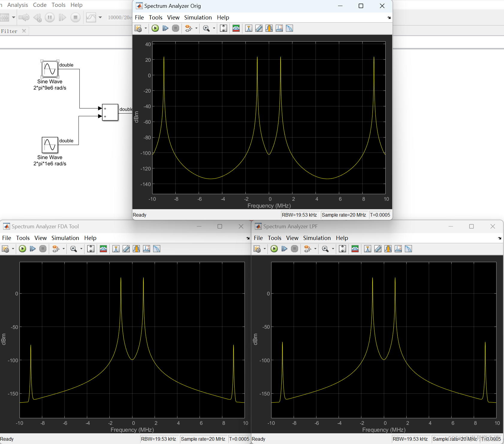
Task: Click Zoom tool in FDA Tool analyzer
Action: pyautogui.click(x=73, y=249)
